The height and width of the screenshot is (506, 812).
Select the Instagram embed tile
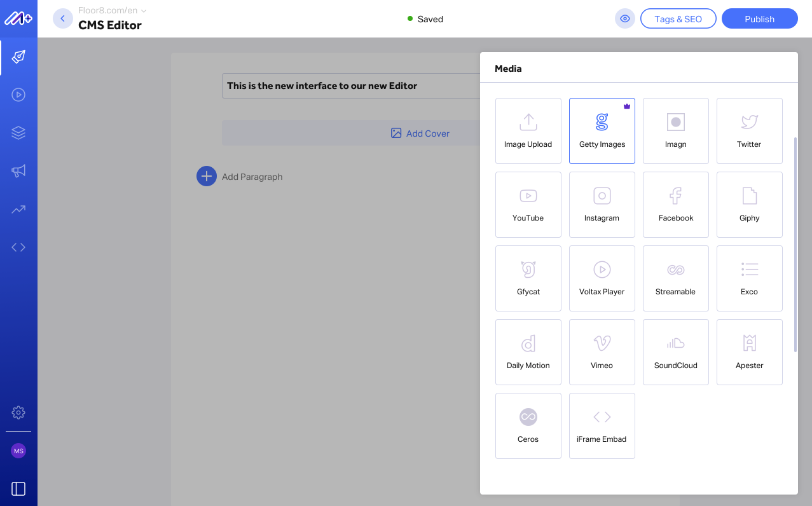coord(602,205)
